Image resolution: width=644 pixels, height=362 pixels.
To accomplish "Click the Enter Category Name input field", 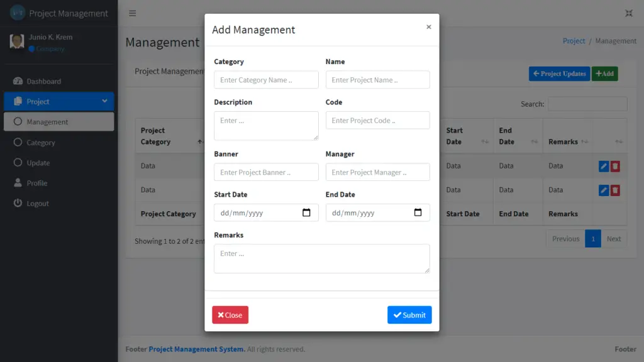I will [265, 79].
